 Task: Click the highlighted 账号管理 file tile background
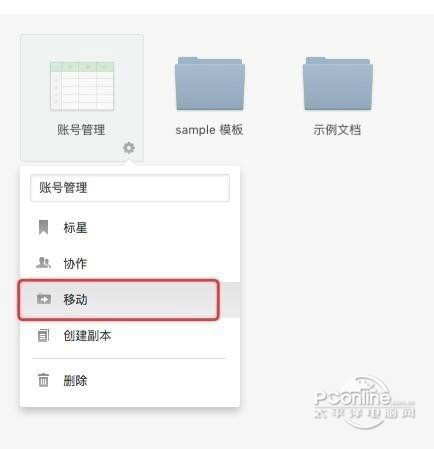pyautogui.click(x=82, y=98)
